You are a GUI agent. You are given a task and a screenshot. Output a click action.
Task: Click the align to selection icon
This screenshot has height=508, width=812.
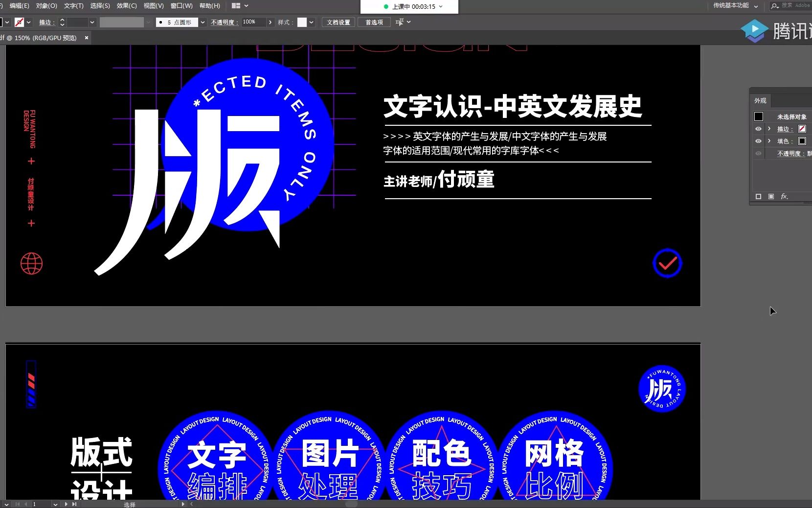tap(400, 22)
